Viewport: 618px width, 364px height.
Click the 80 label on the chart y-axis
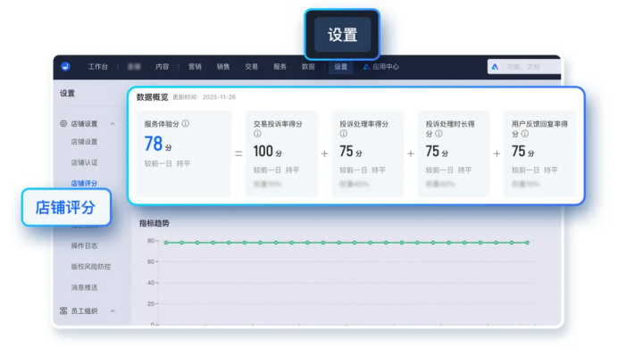[x=151, y=240]
